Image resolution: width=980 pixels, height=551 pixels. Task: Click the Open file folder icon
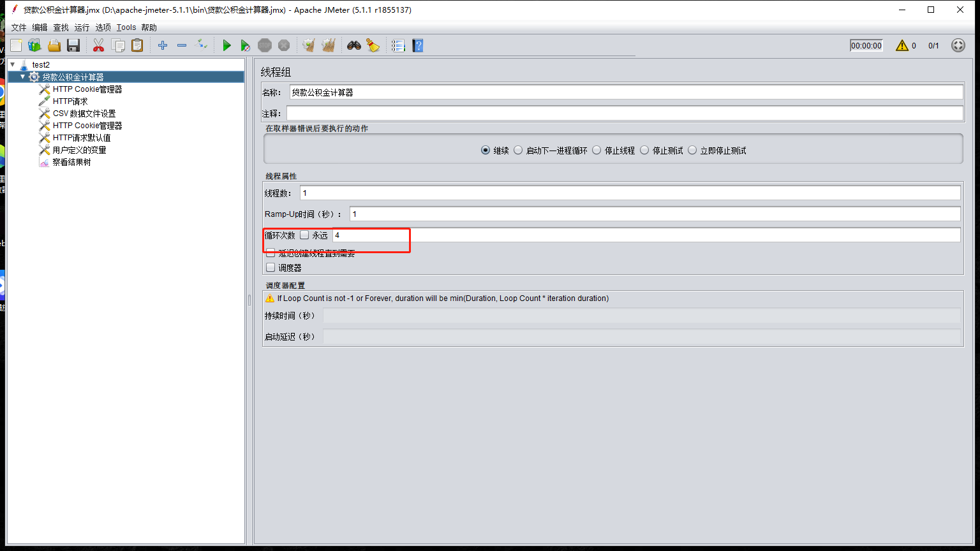tap(54, 45)
